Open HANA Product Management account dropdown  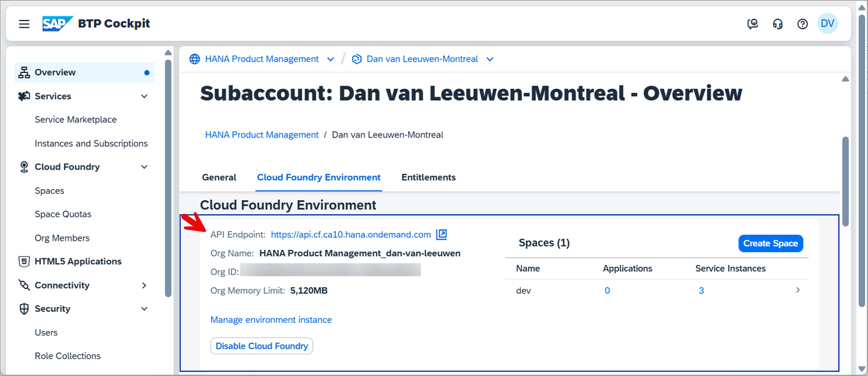pos(330,59)
